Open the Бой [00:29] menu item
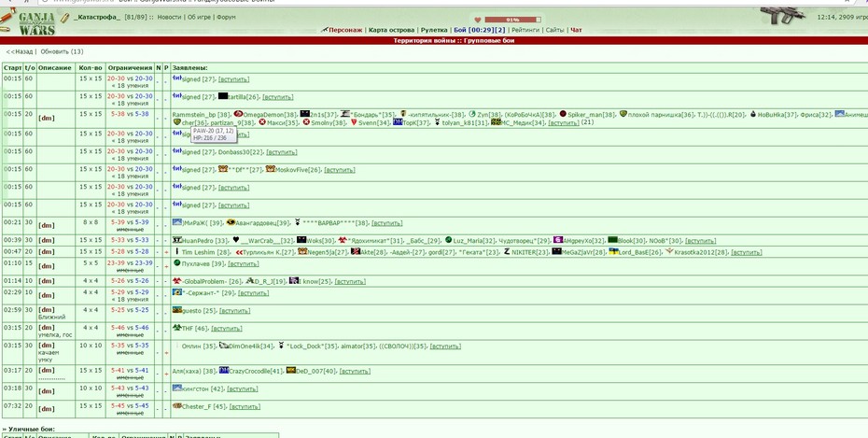 tap(480, 31)
